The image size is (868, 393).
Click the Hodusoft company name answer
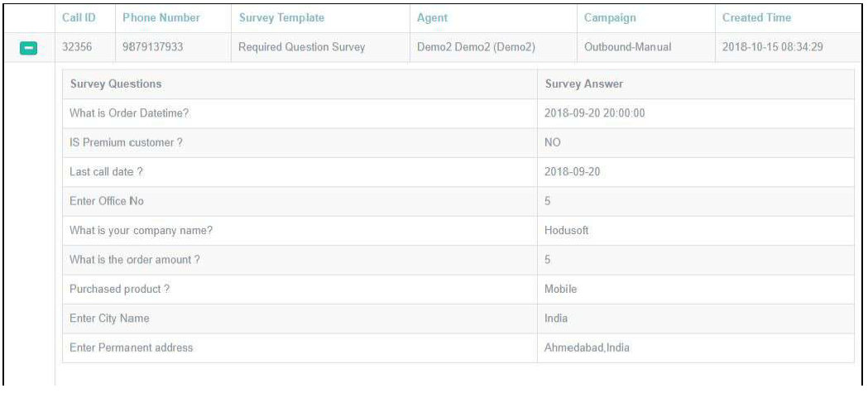coord(567,231)
